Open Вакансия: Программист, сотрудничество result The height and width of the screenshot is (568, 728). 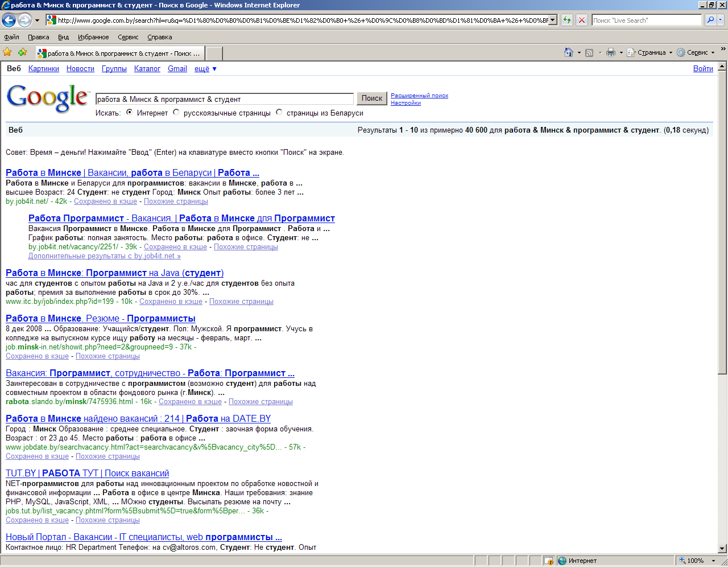tap(150, 373)
